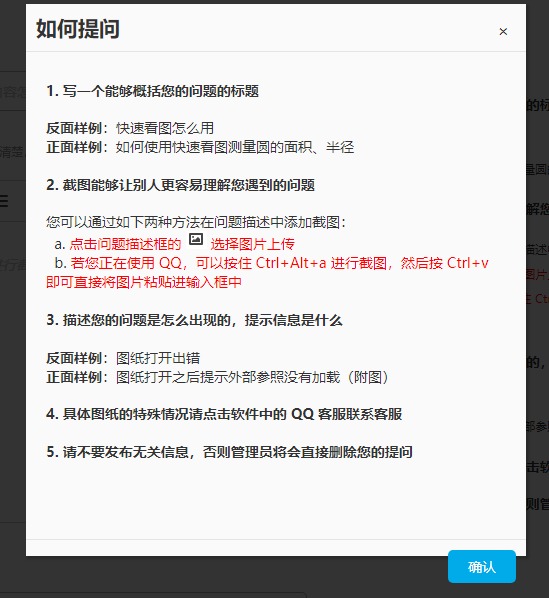Click red text 点击问题描述框的

point(125,244)
